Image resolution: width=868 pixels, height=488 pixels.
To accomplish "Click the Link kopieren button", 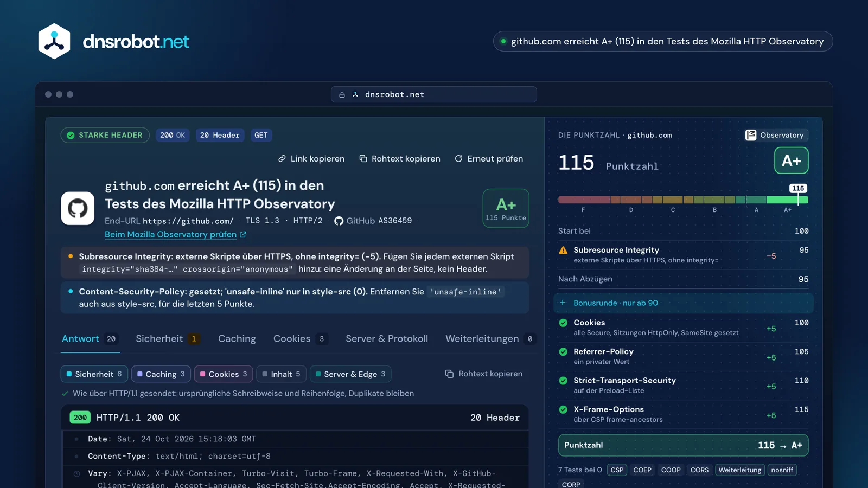I will point(311,159).
